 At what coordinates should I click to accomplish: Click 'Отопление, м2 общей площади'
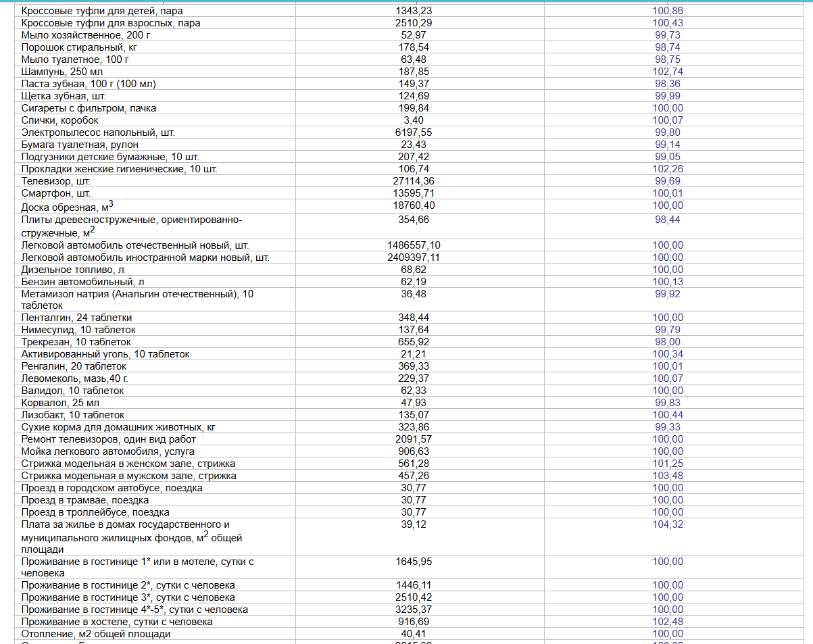[x=96, y=634]
